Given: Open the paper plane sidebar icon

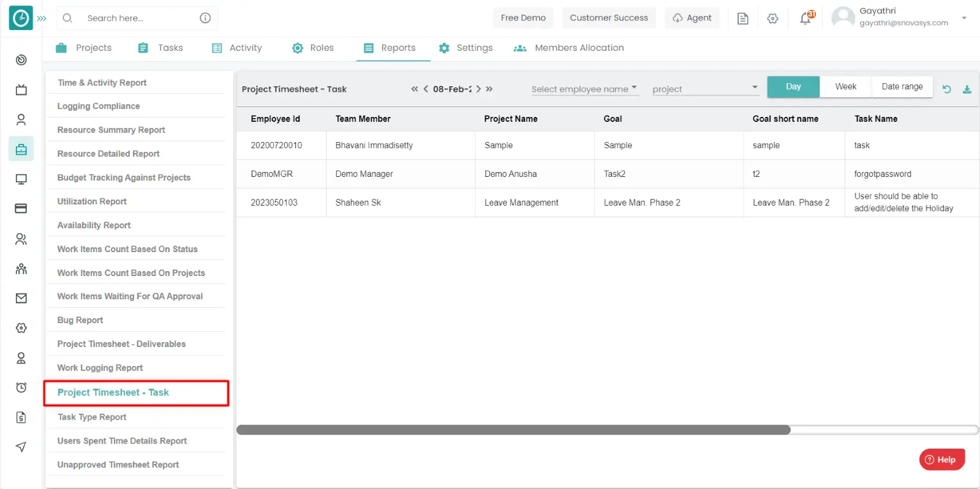Looking at the screenshot, I should click(x=21, y=447).
